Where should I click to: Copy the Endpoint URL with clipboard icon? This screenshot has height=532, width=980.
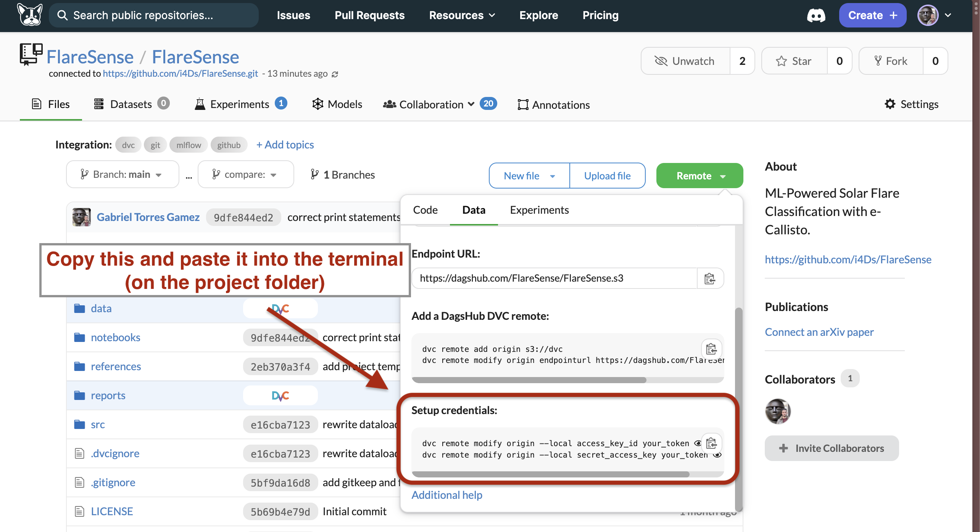click(x=710, y=279)
